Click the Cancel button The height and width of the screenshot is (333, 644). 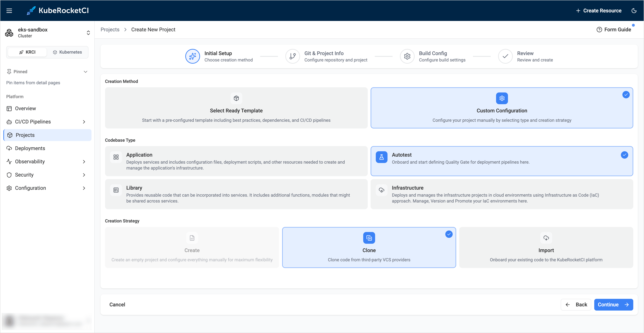pos(117,305)
